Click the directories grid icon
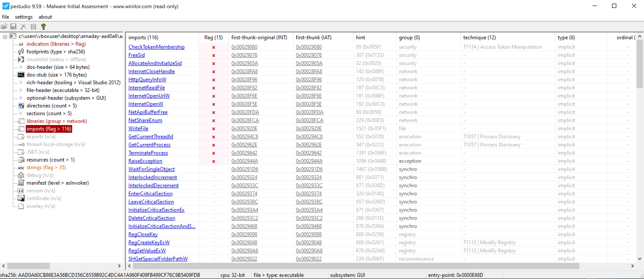The width and height of the screenshot is (644, 279). click(21, 106)
